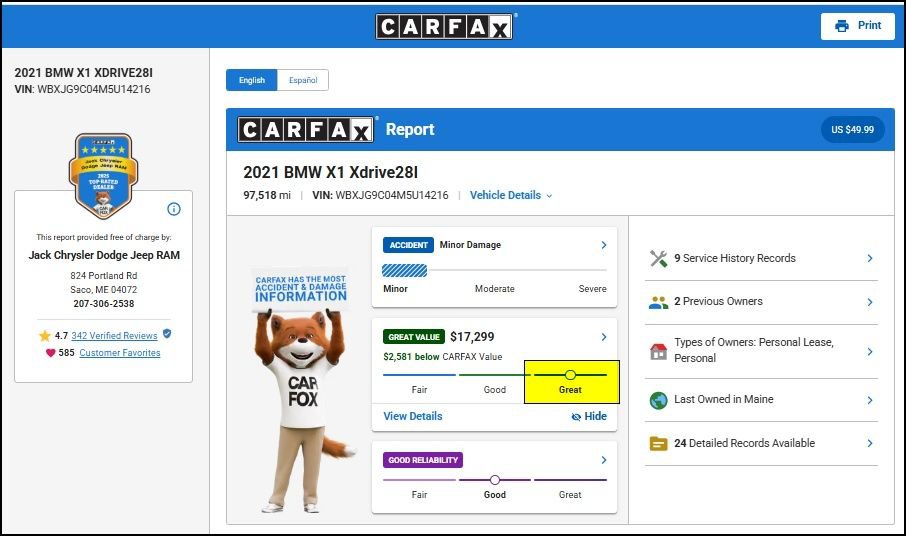The image size is (906, 536).
Task: Click the CARFAX Report logo in banner
Action: 305,129
